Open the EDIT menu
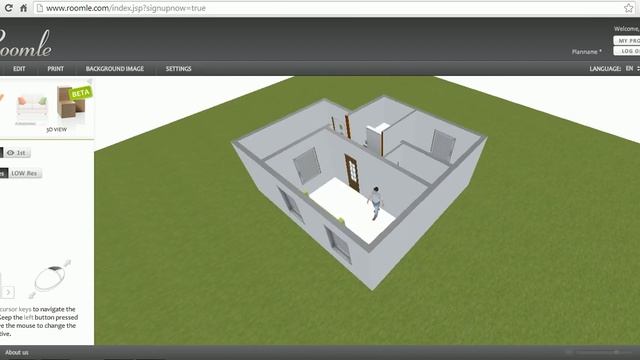This screenshot has width=640, height=360. coord(19,69)
